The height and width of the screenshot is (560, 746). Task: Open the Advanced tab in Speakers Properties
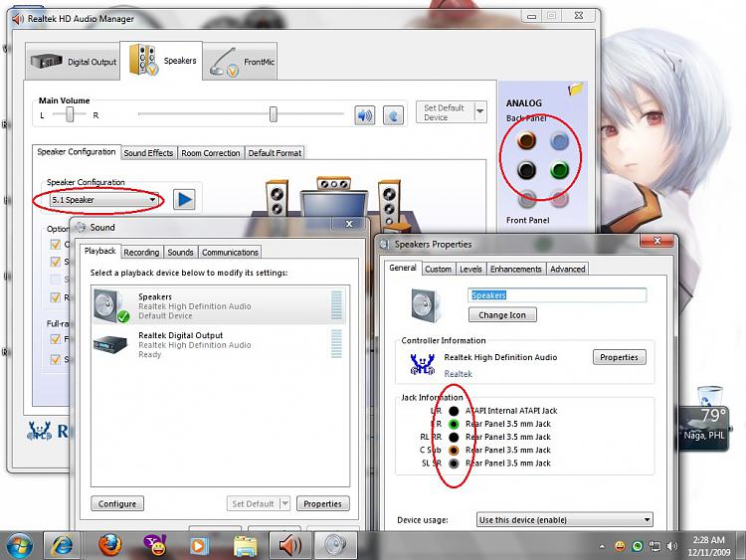567,269
